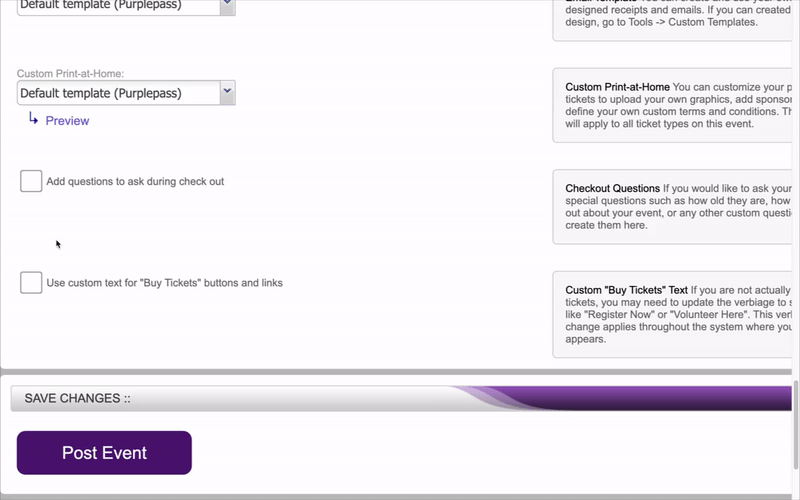Enable the checkout questions checkbox
The image size is (800, 500).
tap(31, 181)
